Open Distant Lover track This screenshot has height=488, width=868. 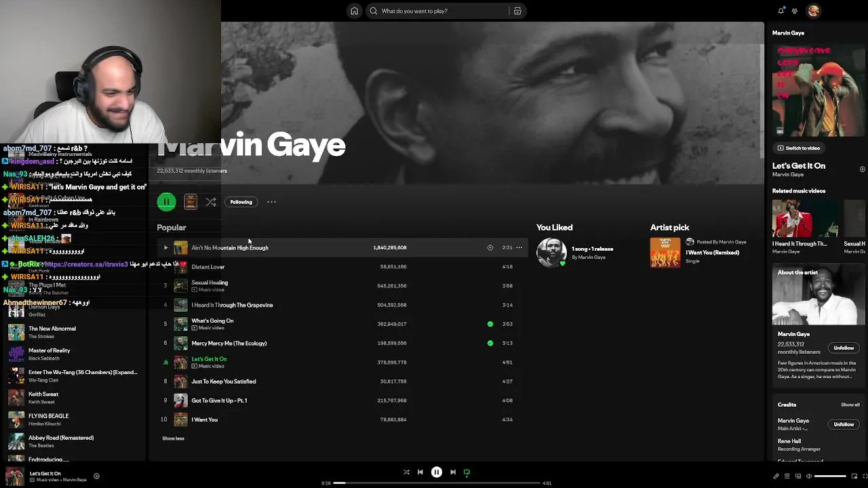pyautogui.click(x=208, y=267)
